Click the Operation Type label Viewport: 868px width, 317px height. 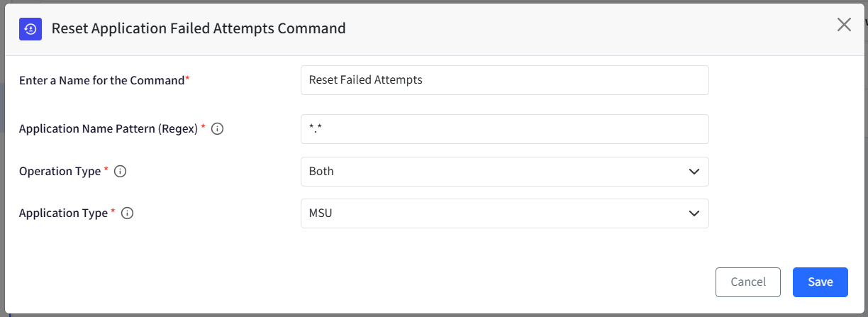60,171
